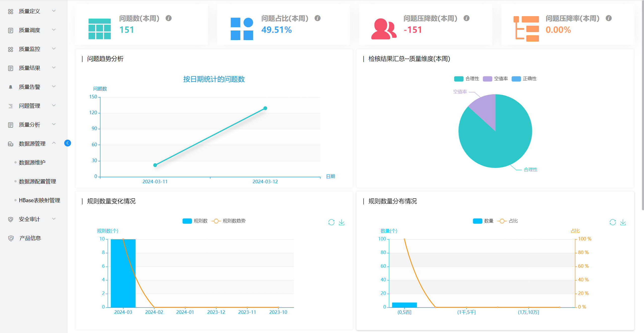Viewport: 644px width, 333px height.
Task: Open 数据源维护 submenu item
Action: 32,162
